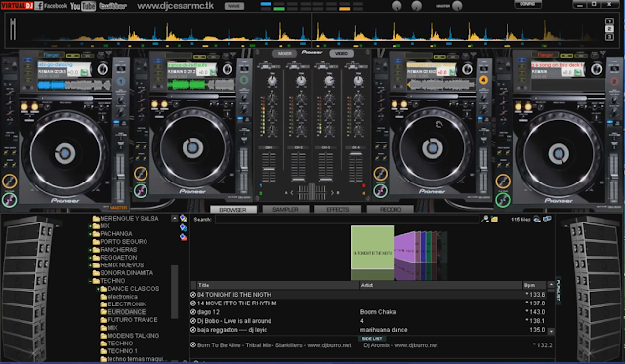Click the folder icon beside search field
Viewport: 625px width, 364px height.
tap(494, 219)
